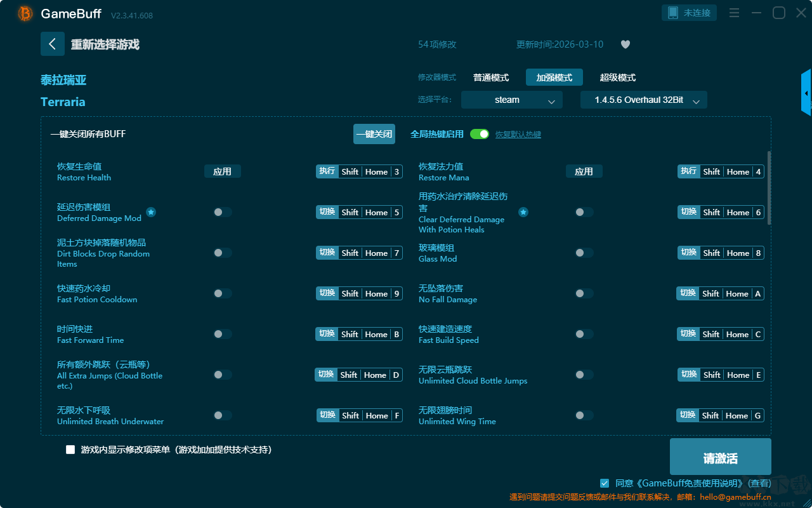Expand the blue side panel arrow
The width and height of the screenshot is (812, 508).
[806, 93]
